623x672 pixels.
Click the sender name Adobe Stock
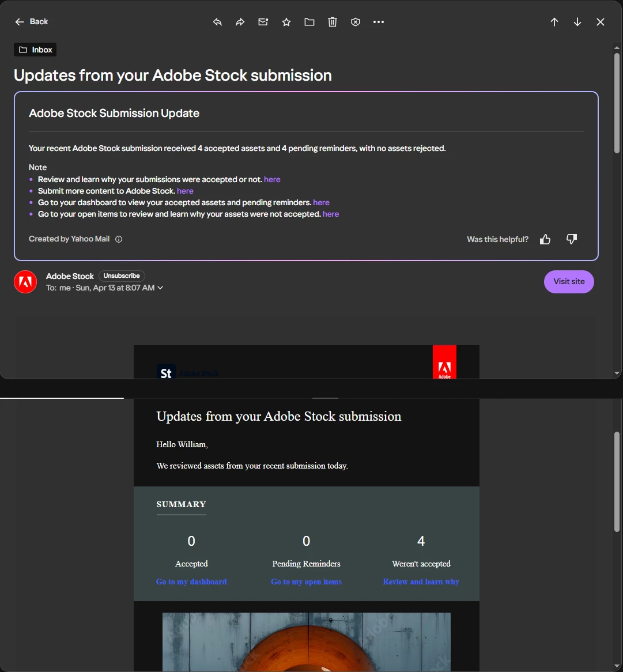[x=70, y=277]
